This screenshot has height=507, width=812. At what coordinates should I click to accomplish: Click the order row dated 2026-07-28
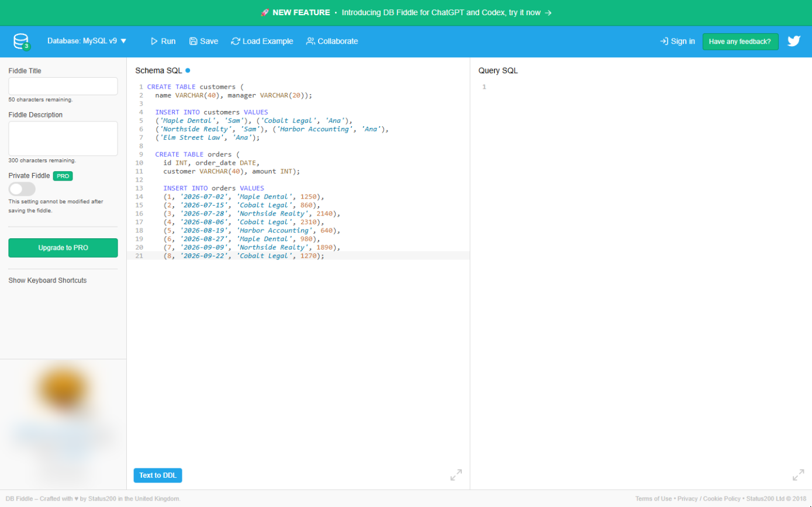click(x=252, y=214)
